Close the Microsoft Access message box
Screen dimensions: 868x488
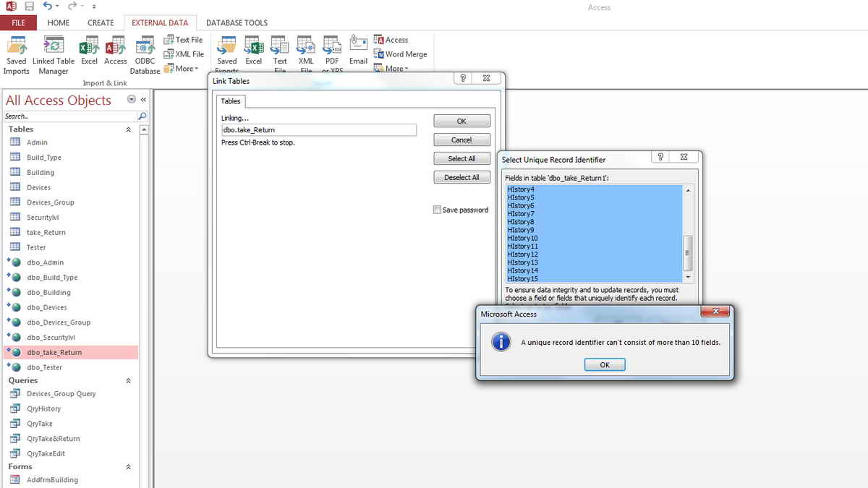point(715,312)
